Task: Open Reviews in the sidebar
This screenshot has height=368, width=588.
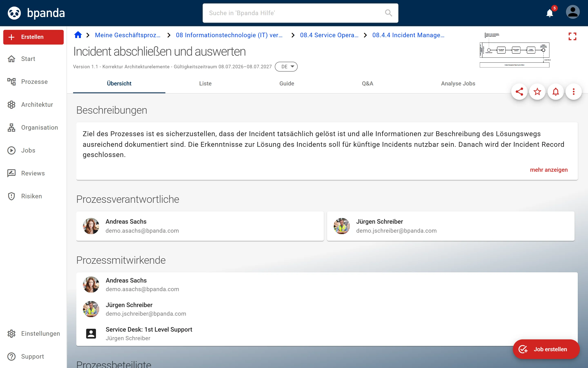Action: point(33,173)
